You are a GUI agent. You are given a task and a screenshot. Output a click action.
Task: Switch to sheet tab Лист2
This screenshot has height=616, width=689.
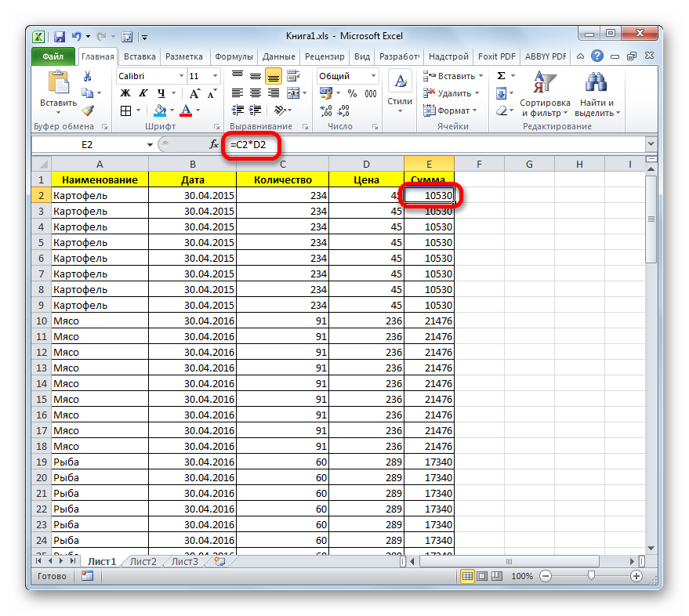143,561
